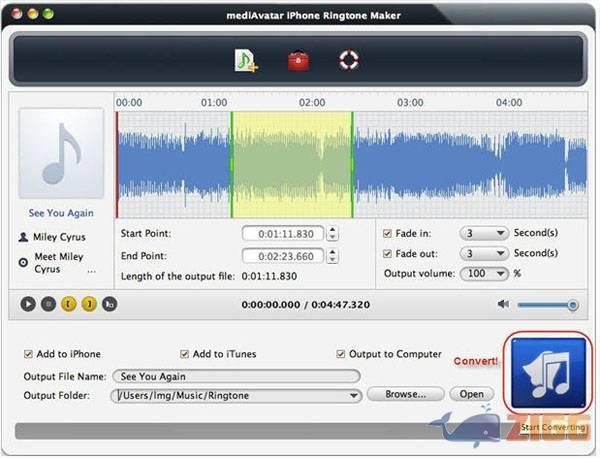Image resolution: width=600 pixels, height=458 pixels.
Task: Click the green start marker on waveform
Action: pos(232,165)
